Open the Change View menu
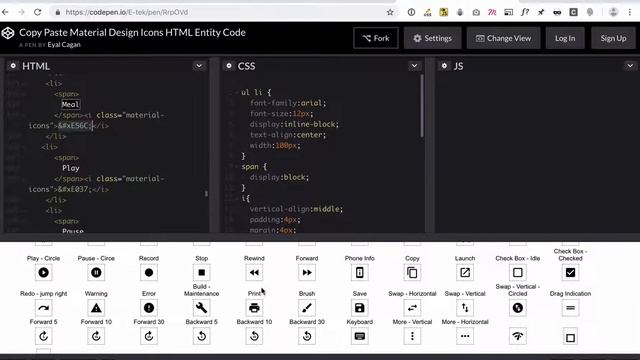This screenshot has width=640, height=360. [x=504, y=38]
